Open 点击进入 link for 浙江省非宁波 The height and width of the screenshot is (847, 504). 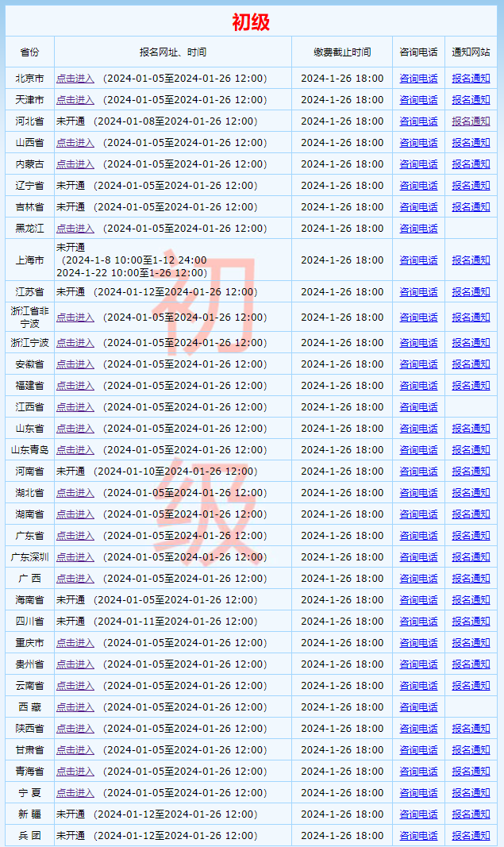(x=75, y=317)
